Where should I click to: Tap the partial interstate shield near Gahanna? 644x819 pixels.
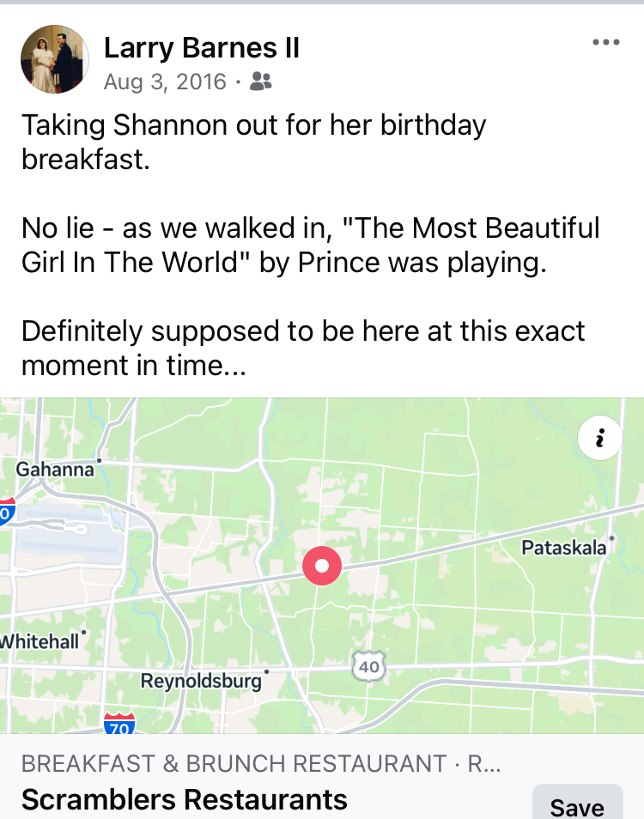click(7, 510)
